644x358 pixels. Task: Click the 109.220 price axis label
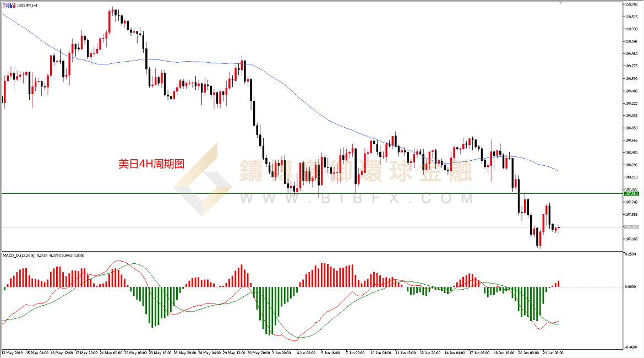pyautogui.click(x=631, y=103)
